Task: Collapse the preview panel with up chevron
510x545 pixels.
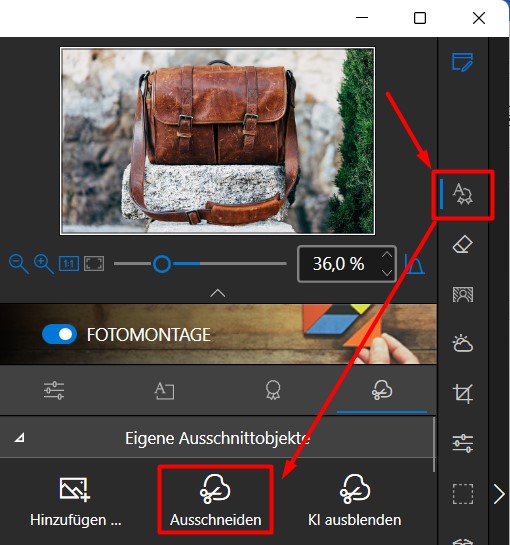Action: (x=218, y=293)
